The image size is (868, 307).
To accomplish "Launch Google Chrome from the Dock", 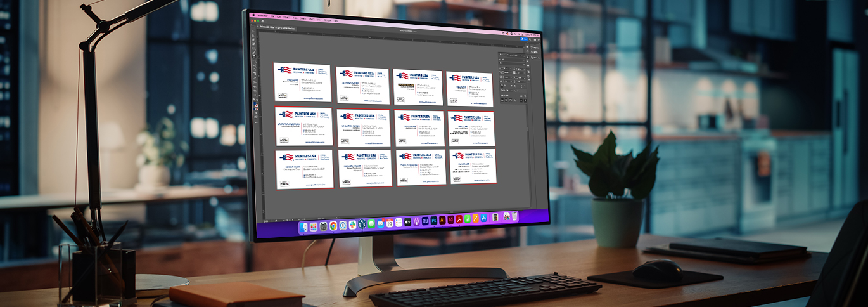I will coord(333,226).
